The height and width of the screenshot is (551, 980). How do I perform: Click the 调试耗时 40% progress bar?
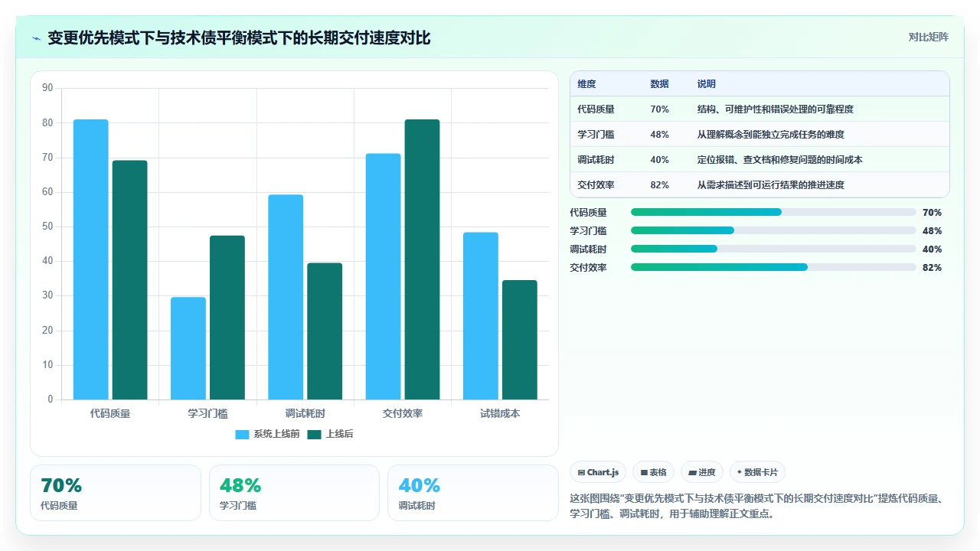tap(773, 249)
